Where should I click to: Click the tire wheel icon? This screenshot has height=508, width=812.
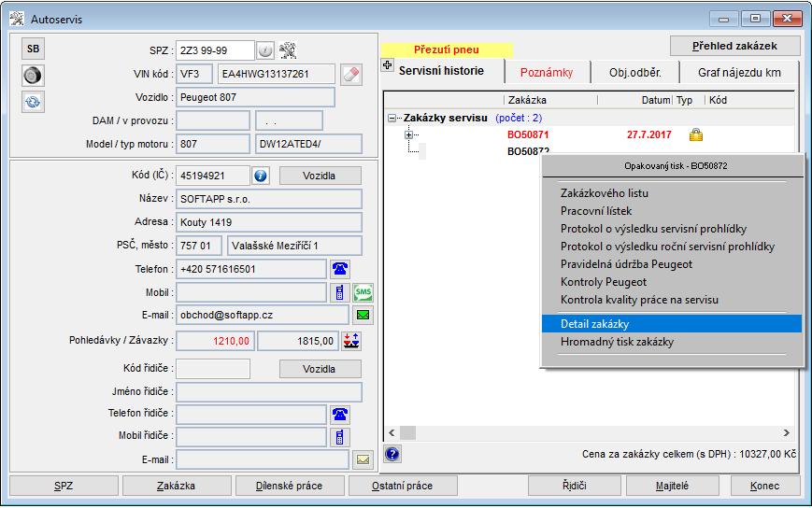pyautogui.click(x=33, y=76)
